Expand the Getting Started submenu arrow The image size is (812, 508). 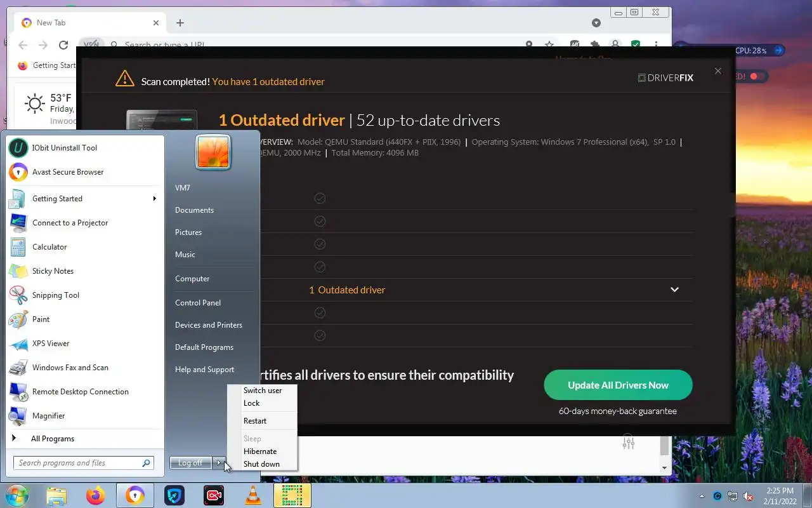(154, 199)
